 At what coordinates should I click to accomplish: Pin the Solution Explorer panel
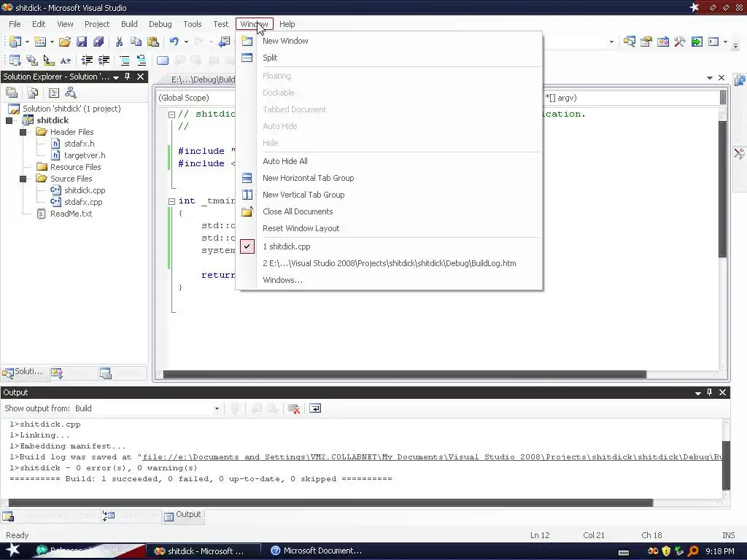coord(127,77)
